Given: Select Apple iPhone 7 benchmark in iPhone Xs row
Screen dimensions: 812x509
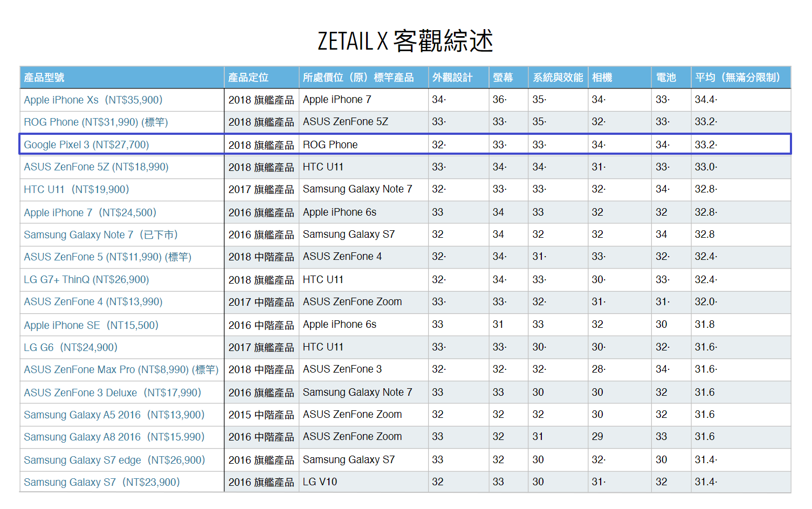Looking at the screenshot, I should (x=337, y=100).
